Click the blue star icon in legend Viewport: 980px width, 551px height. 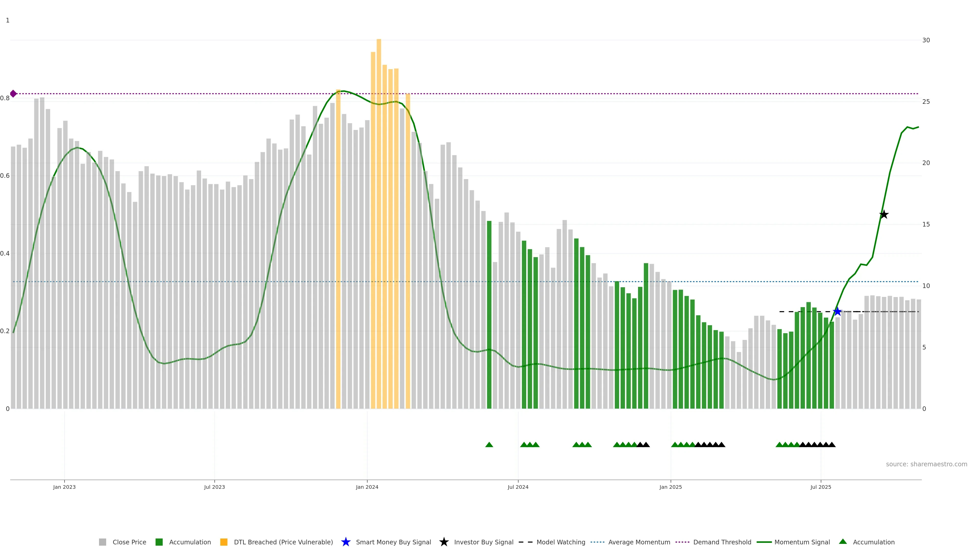click(346, 542)
